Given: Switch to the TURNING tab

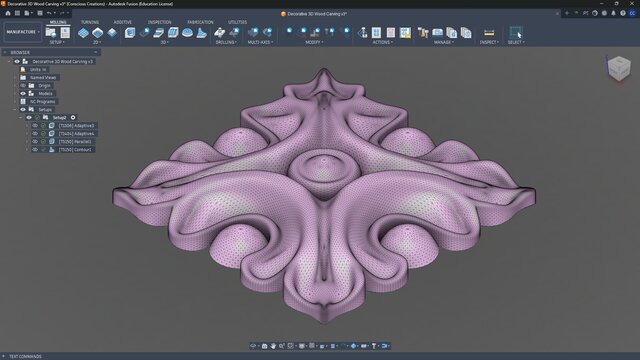Looking at the screenshot, I should coord(90,22).
